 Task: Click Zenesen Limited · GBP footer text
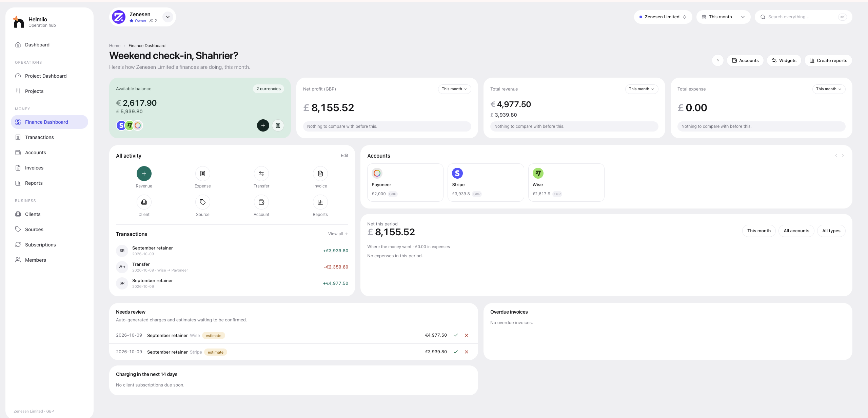click(x=34, y=411)
